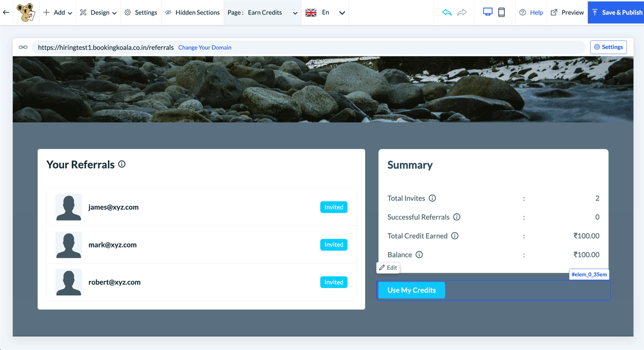Click the Balance info icon

pos(419,255)
